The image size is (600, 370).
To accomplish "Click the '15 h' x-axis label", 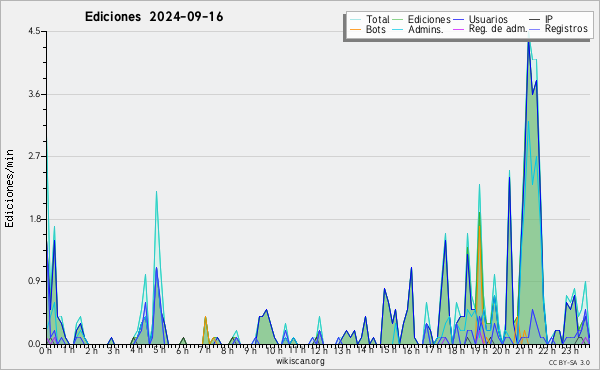I will (388, 350).
